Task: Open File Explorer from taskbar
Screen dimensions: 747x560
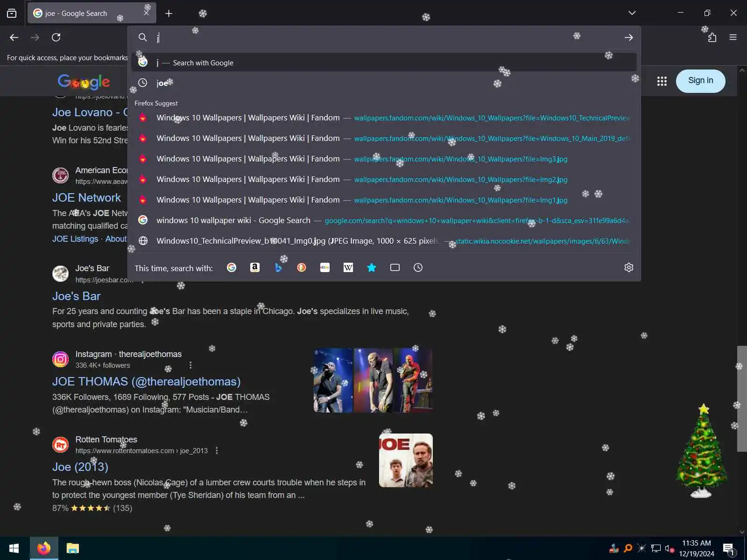Action: pos(73,548)
